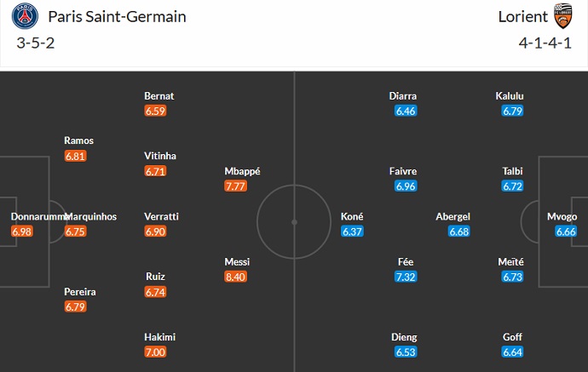Open Faivre's player details
Image resolution: width=588 pixels, height=372 pixels.
402,171
